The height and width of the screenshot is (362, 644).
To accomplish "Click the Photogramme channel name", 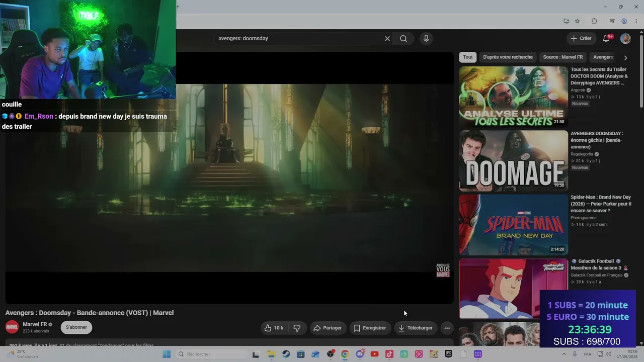I will [x=584, y=218].
